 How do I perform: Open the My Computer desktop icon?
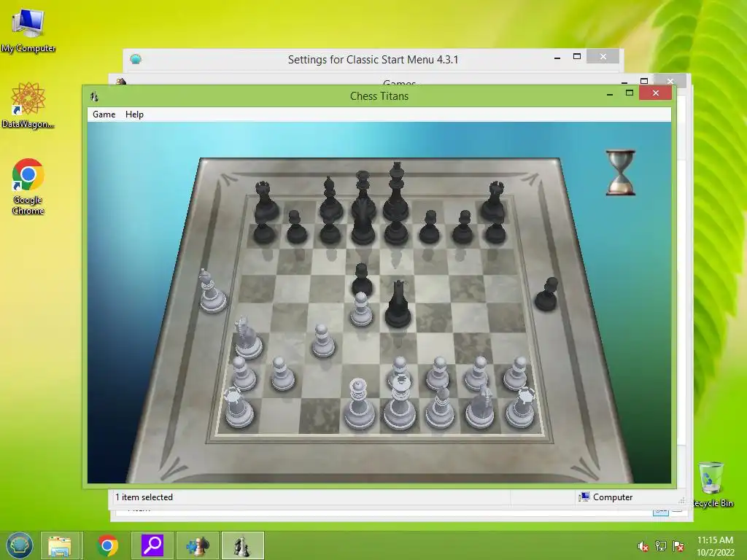28,29
